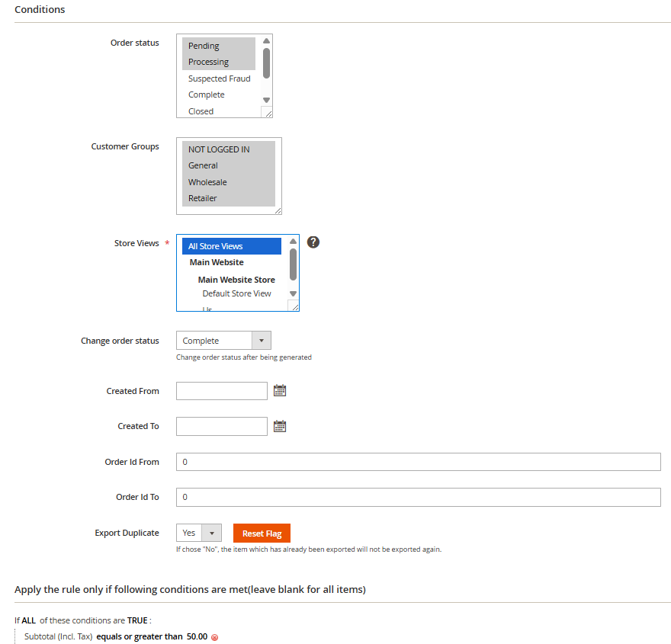The height and width of the screenshot is (644, 671).
Task: Open the Created To calendar picker
Action: [280, 426]
